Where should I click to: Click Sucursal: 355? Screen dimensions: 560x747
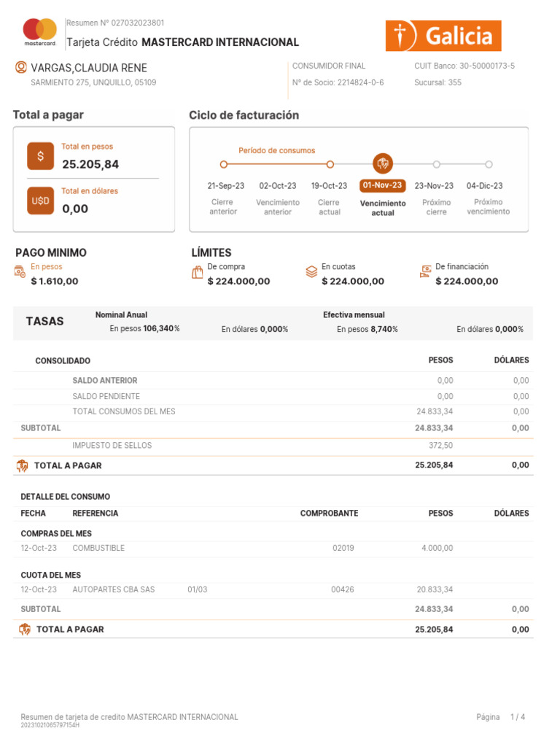(x=437, y=82)
